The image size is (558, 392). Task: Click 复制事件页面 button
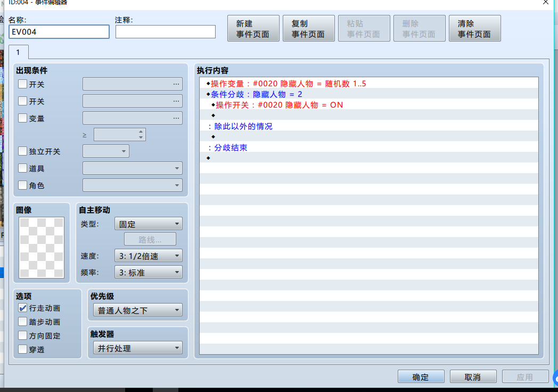point(308,28)
